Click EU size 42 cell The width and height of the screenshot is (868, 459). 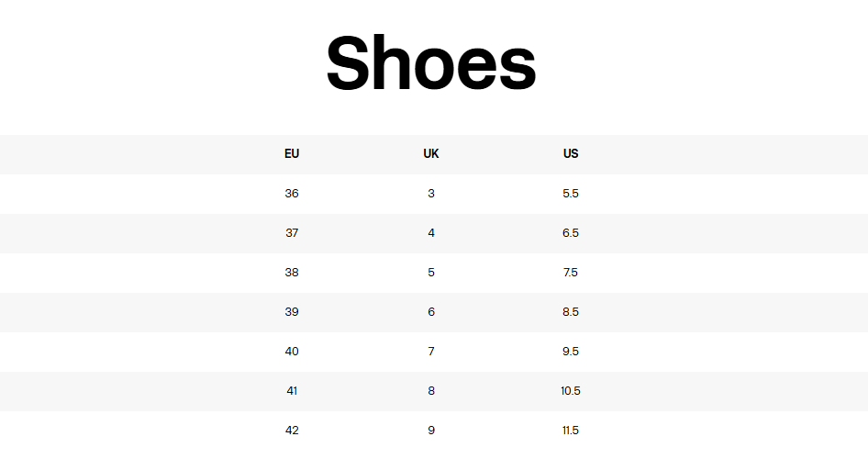pyautogui.click(x=292, y=431)
